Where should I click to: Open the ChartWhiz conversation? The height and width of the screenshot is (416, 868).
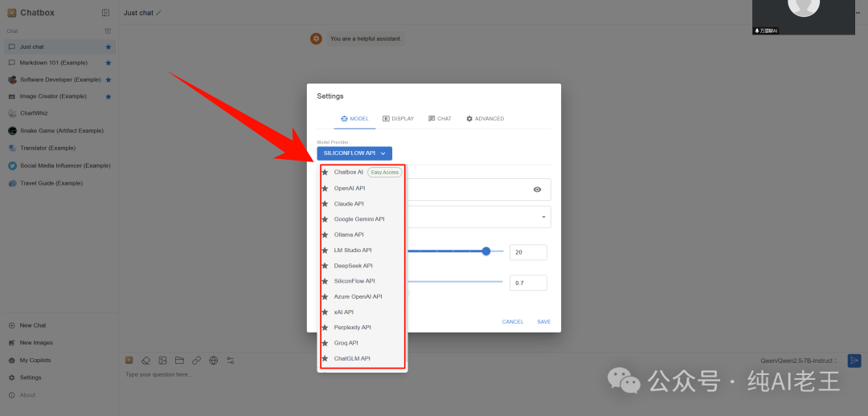coord(59,113)
